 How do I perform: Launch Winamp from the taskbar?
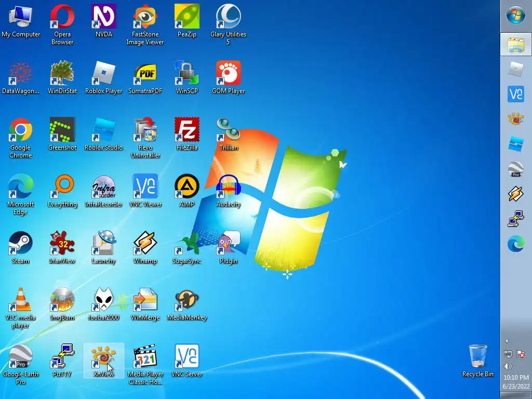(x=516, y=194)
